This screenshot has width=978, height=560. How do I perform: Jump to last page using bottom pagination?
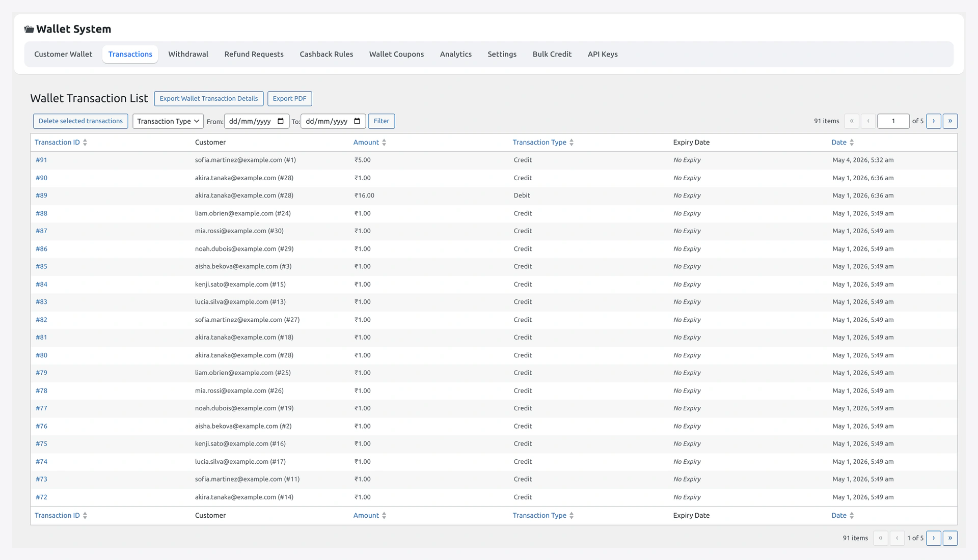(950, 538)
